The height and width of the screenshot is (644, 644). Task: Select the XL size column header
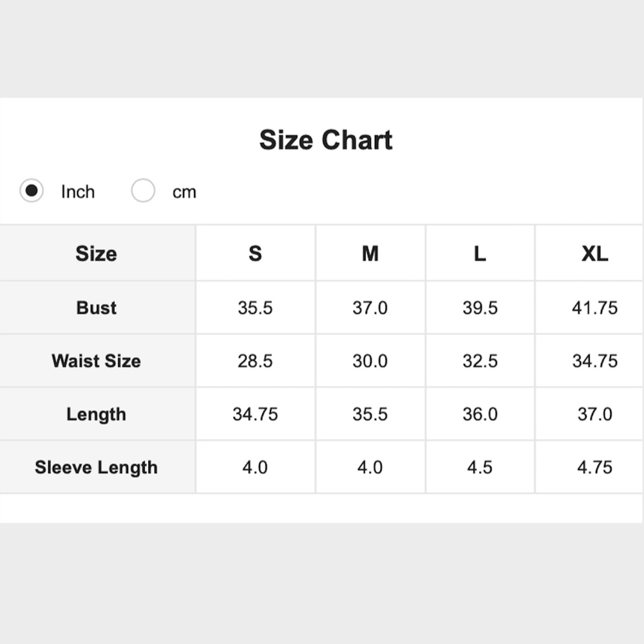click(x=594, y=254)
